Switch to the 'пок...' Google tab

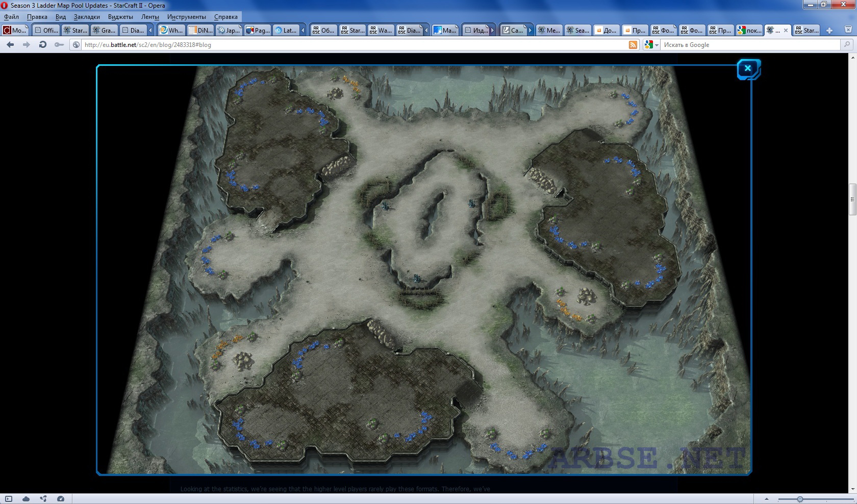749,31
